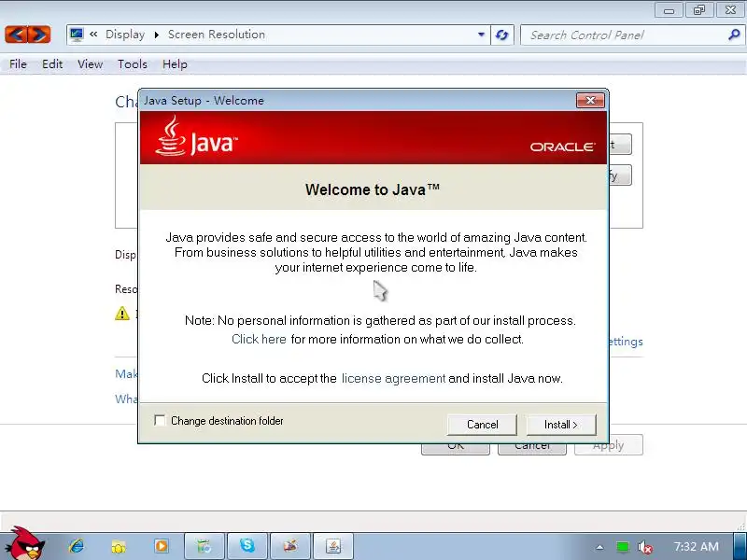Click the Control Panel icon in the address bar
This screenshot has width=747, height=560.
(x=77, y=35)
